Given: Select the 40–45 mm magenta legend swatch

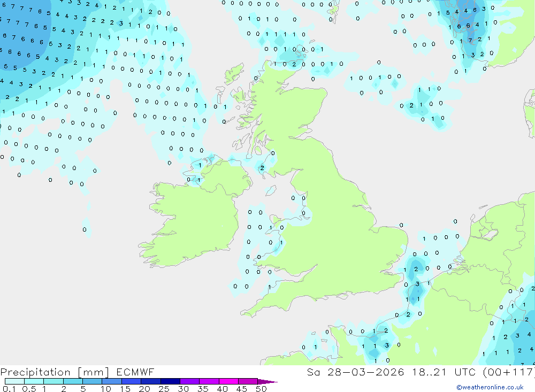Looking at the screenshot, I should (x=228, y=381).
